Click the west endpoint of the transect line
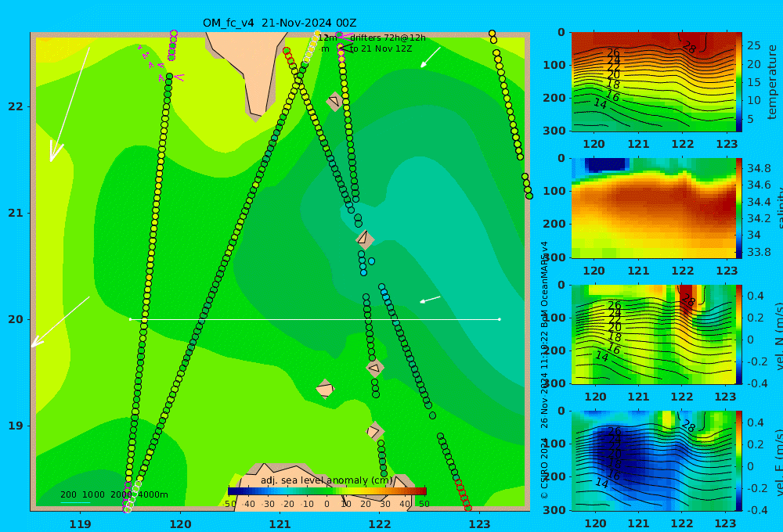Viewport: 783px width, 532px height. click(x=130, y=319)
